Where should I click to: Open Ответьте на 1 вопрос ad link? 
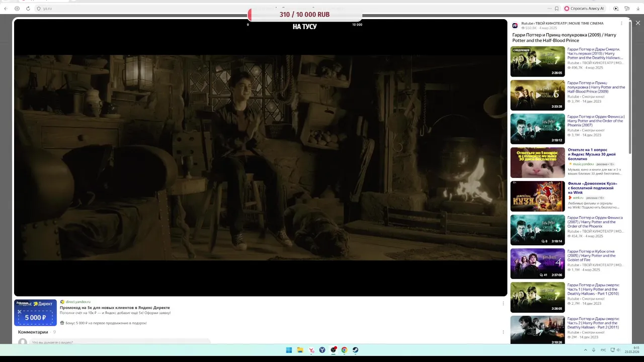click(592, 154)
